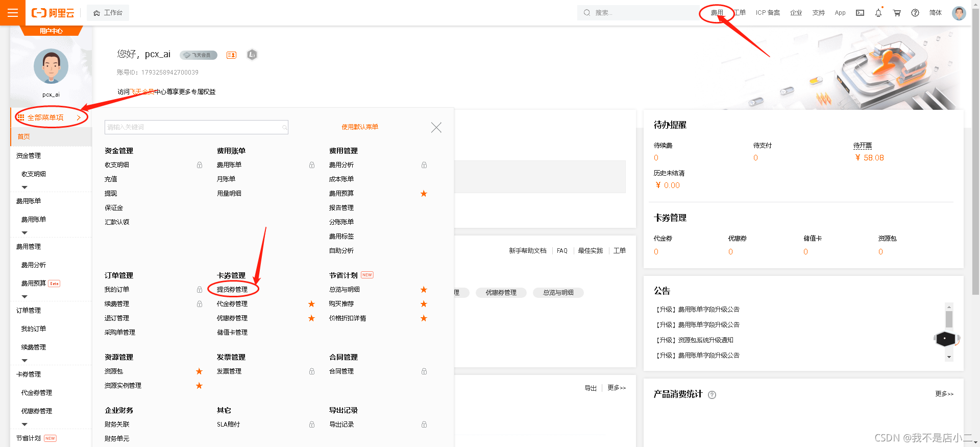Open 储值卡管理 in menu panel
Screen dimensions: 980x447
232,333
